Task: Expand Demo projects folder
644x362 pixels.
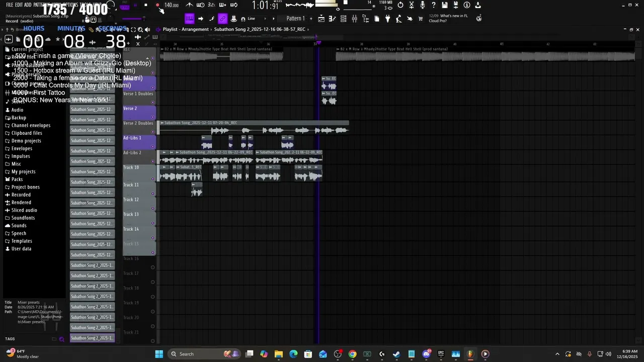Action: (x=26, y=141)
